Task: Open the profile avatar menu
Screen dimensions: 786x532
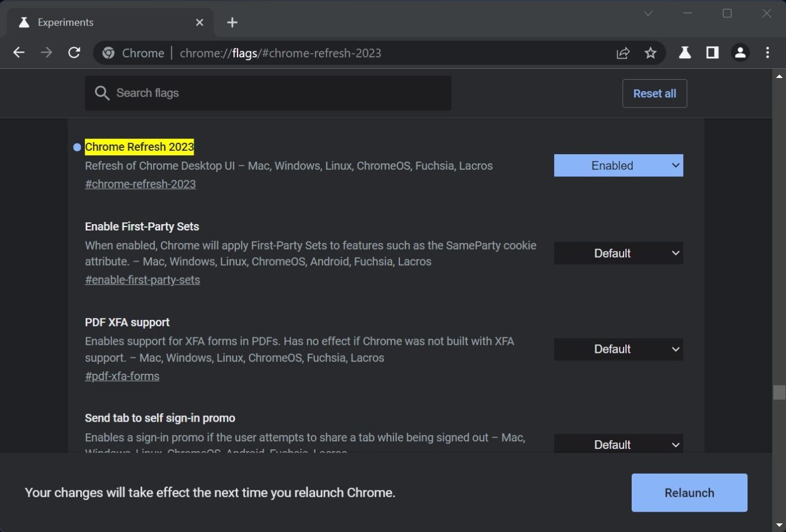Action: tap(740, 53)
